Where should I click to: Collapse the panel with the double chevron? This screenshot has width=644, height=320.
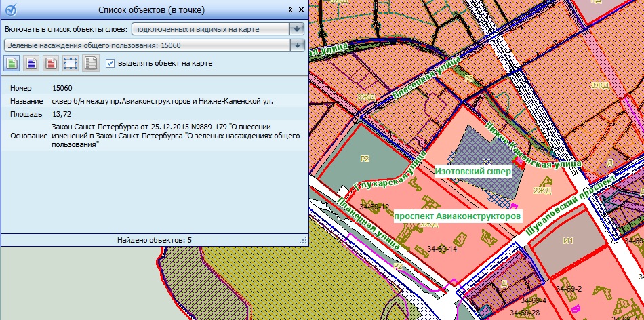tap(290, 9)
